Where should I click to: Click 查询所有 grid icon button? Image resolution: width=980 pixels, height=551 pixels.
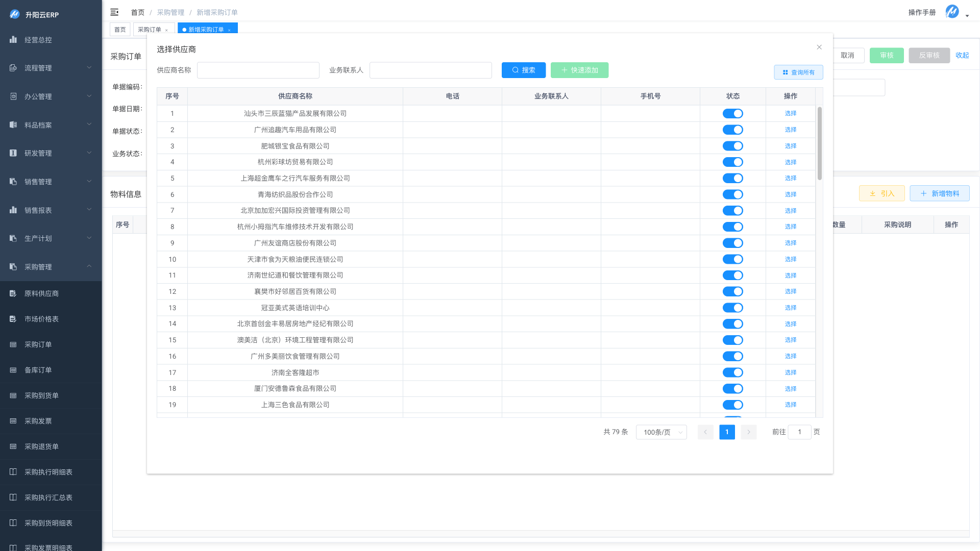(798, 72)
